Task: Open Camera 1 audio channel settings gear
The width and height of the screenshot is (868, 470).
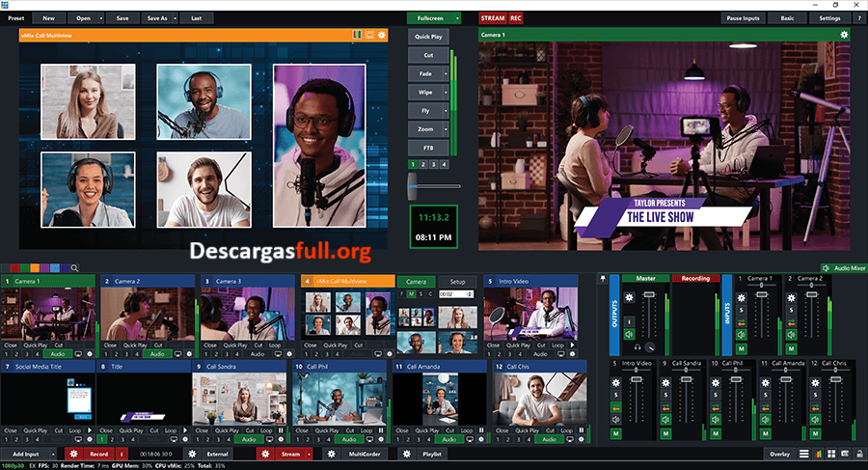Action: point(742,297)
